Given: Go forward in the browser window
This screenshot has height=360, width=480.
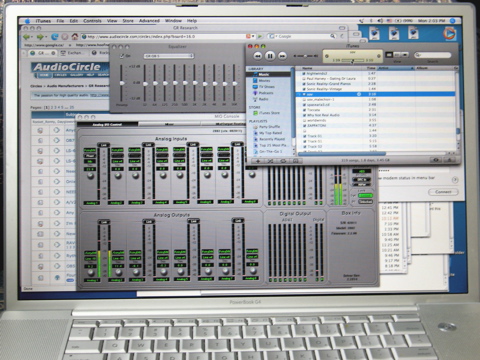Looking at the screenshot, I should 40,37.
